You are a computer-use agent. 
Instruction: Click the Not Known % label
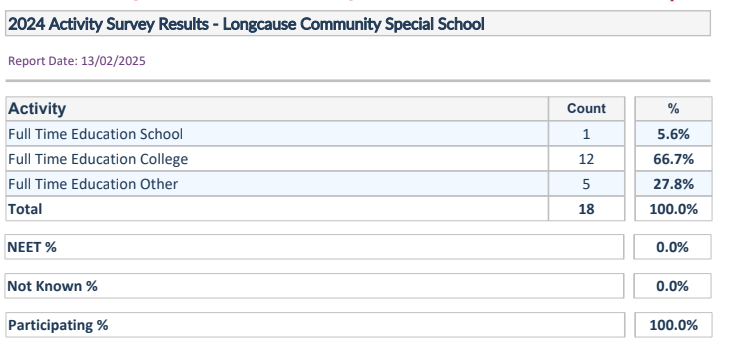(53, 286)
